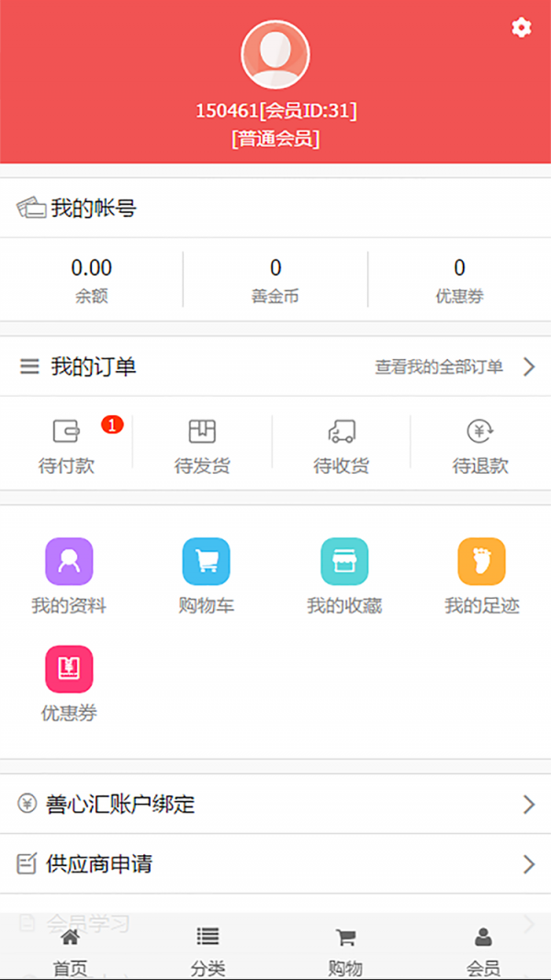Expand the 供应商申请 row chevron
Viewport: 551px width, 980px height.
pos(529,864)
